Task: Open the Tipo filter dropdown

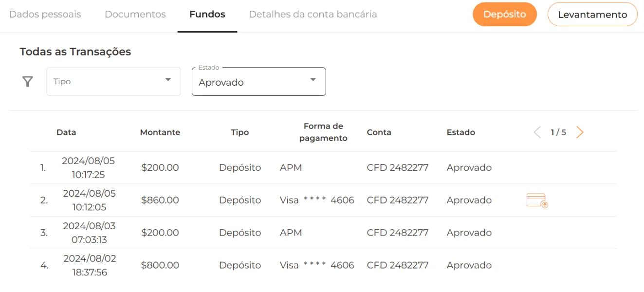Action: 113,82
